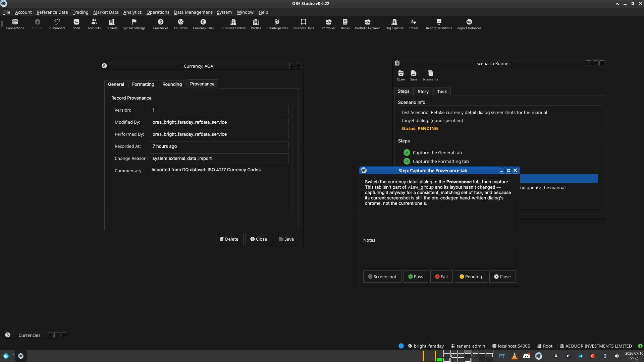
Task: Open the Data Management menu
Action: (193, 12)
